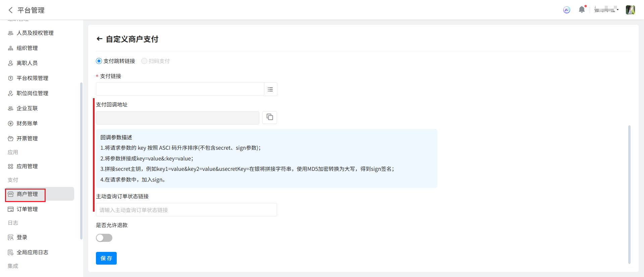Go back using arrow beside 自定义商户支付

pyautogui.click(x=99, y=39)
